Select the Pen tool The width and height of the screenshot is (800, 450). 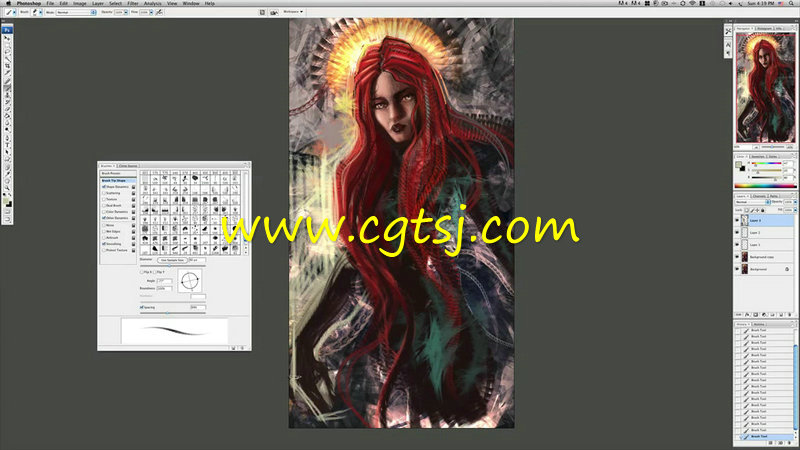click(7, 138)
